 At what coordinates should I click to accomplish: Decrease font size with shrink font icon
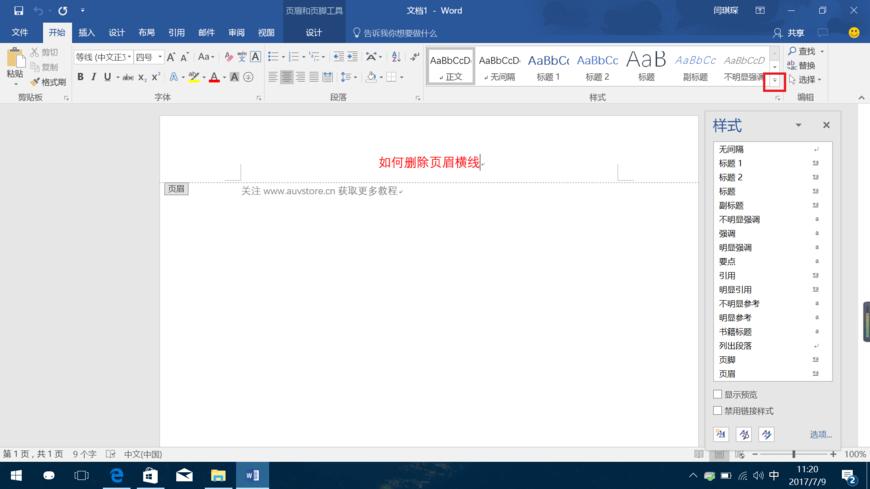[x=185, y=57]
